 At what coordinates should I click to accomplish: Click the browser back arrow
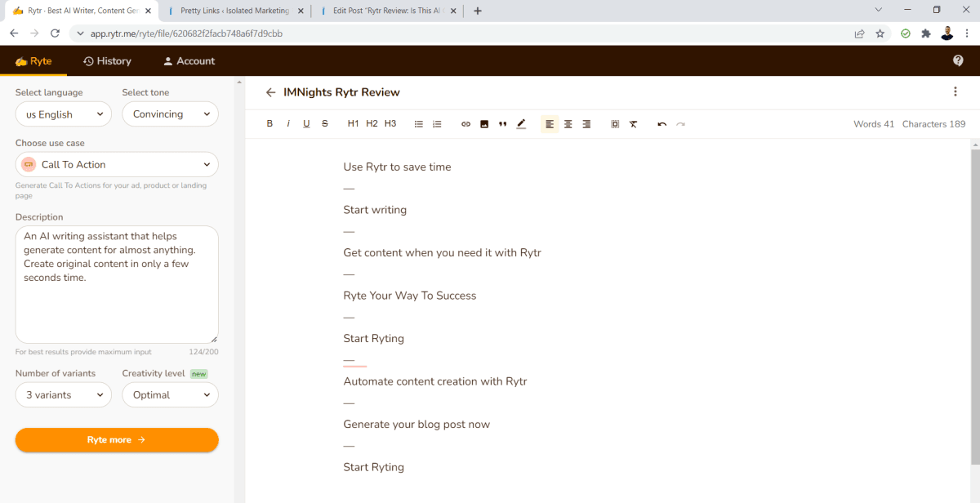14,33
